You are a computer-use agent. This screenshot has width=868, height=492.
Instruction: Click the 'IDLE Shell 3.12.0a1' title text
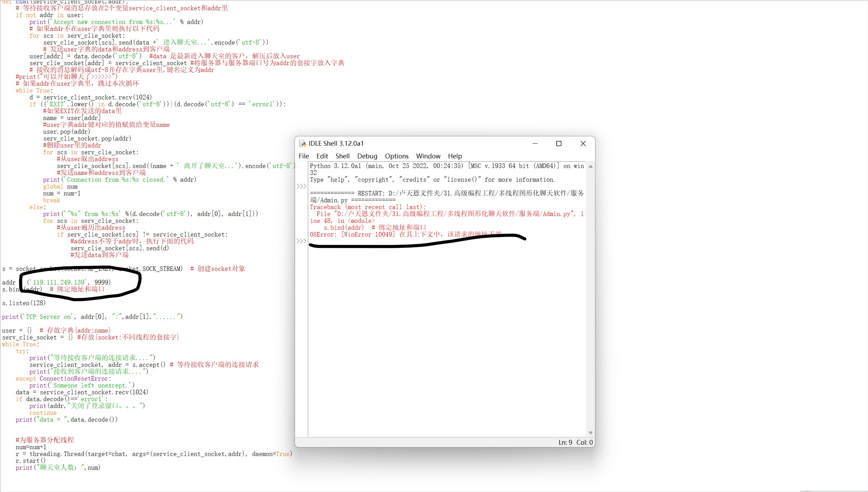(x=336, y=143)
